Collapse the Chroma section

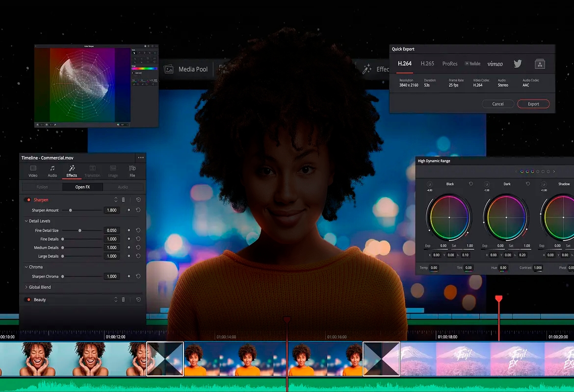[x=26, y=267]
